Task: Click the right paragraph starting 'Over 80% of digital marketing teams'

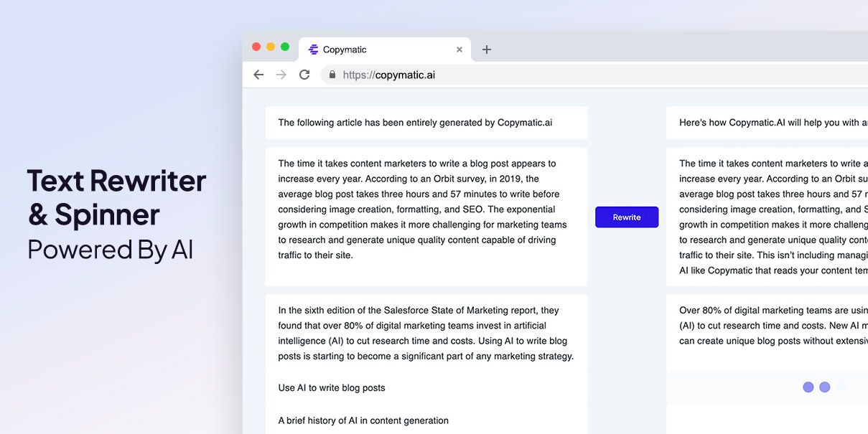Action: [x=773, y=326]
